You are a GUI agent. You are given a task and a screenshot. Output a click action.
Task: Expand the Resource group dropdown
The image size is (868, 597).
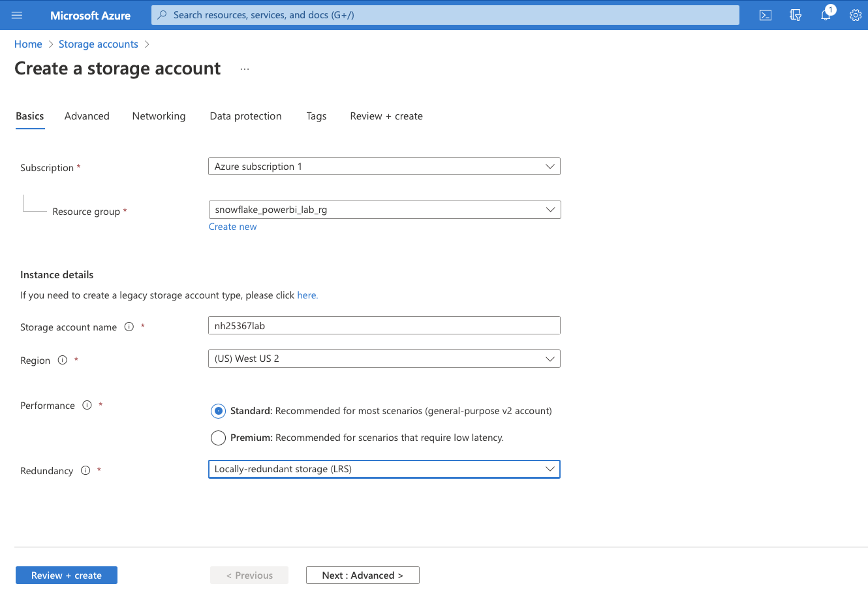click(384, 210)
